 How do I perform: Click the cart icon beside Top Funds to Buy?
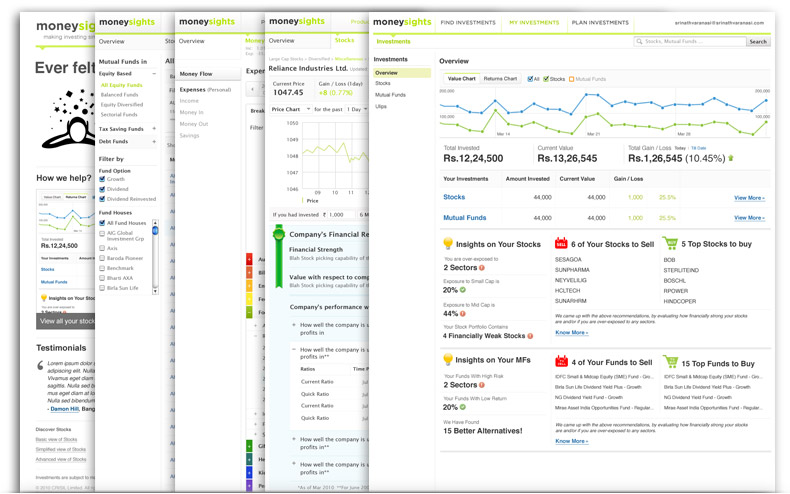[x=670, y=361]
